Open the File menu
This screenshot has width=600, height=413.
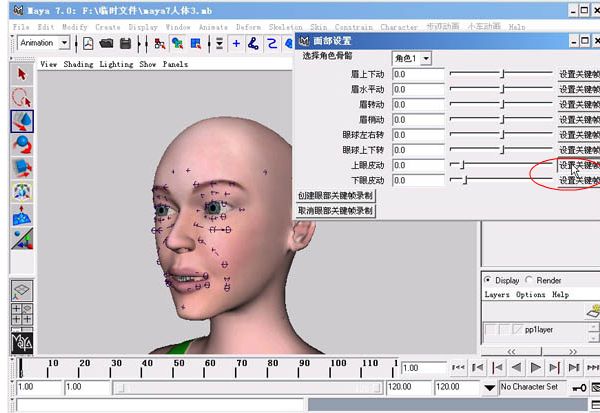(x=21, y=27)
